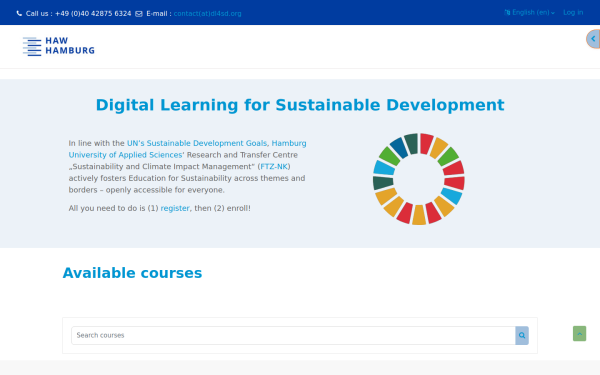
Task: Focus the Search courses input field
Action: [x=293, y=336]
